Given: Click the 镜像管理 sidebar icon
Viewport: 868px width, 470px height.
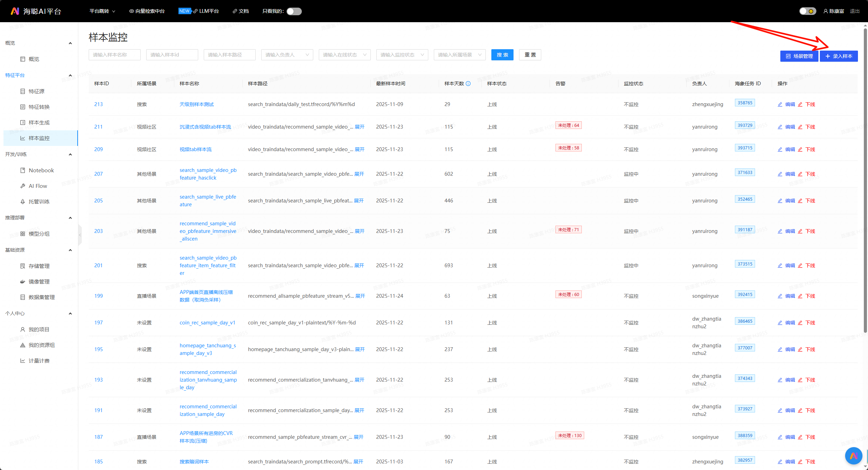Looking at the screenshot, I should click(23, 281).
